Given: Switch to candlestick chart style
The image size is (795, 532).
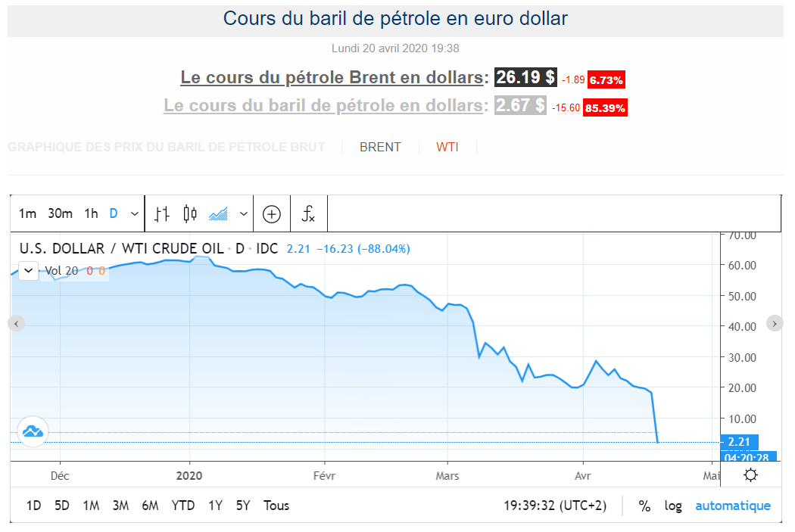Looking at the screenshot, I should point(190,213).
